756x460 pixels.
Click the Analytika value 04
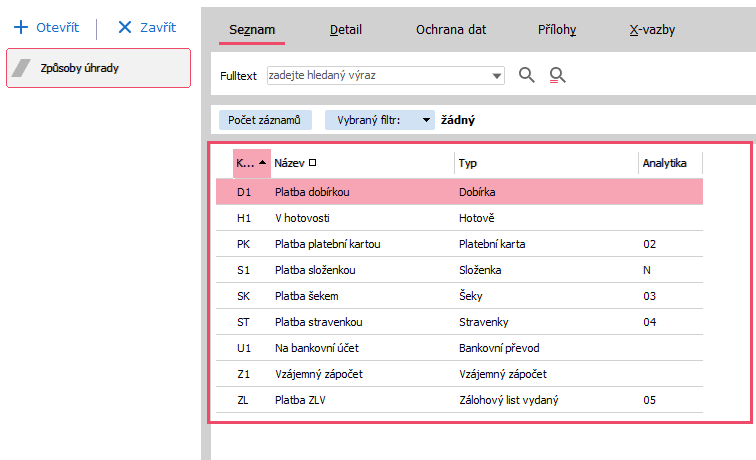(649, 322)
